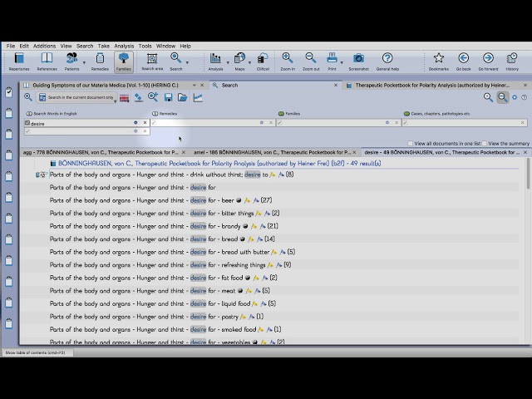Screen dimensions: 532x399
Task: Open the Clificol cloud icon
Action: [263, 62]
